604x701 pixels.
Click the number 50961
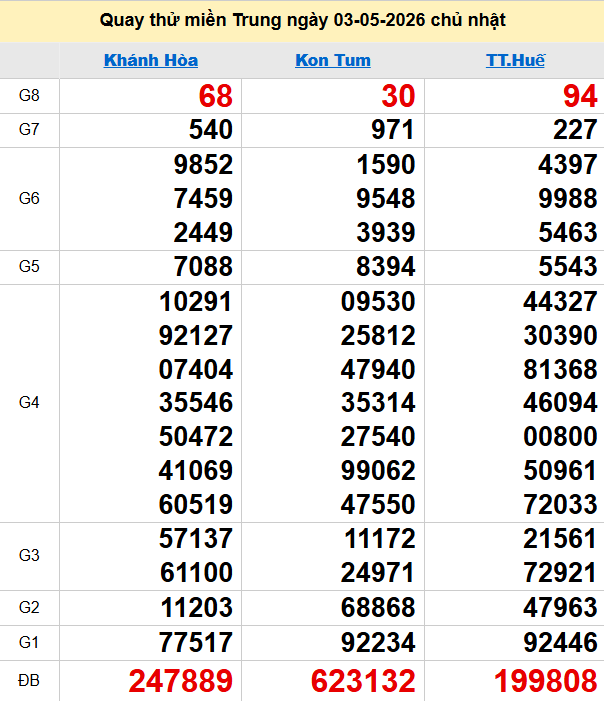click(561, 471)
